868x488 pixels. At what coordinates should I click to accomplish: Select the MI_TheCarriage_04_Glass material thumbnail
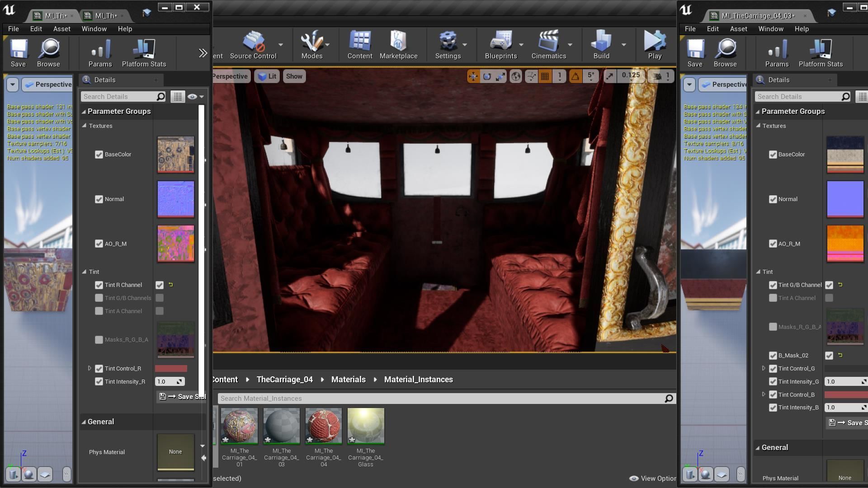click(x=366, y=427)
